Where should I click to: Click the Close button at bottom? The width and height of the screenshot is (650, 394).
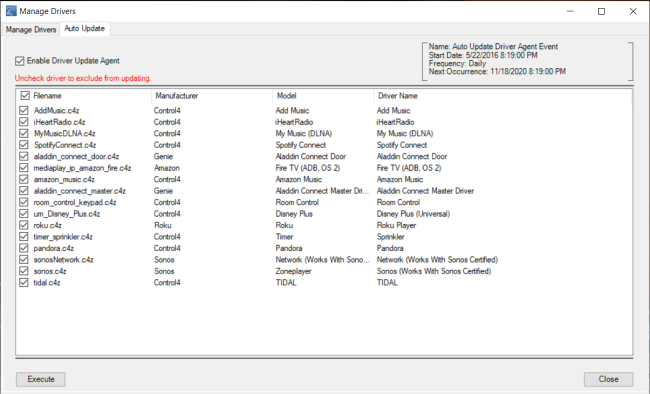(x=608, y=379)
